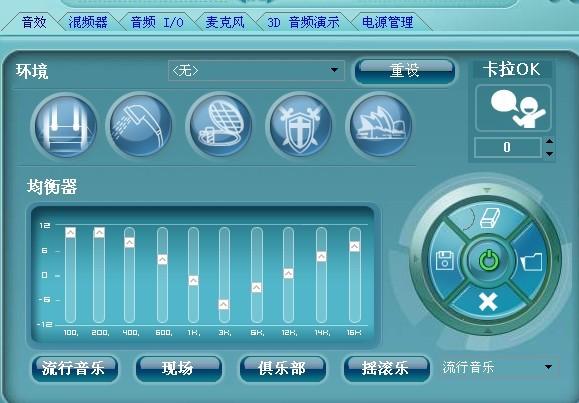Click the 12K equalizer slider handle
Screen dimensions: 579x403
288,273
